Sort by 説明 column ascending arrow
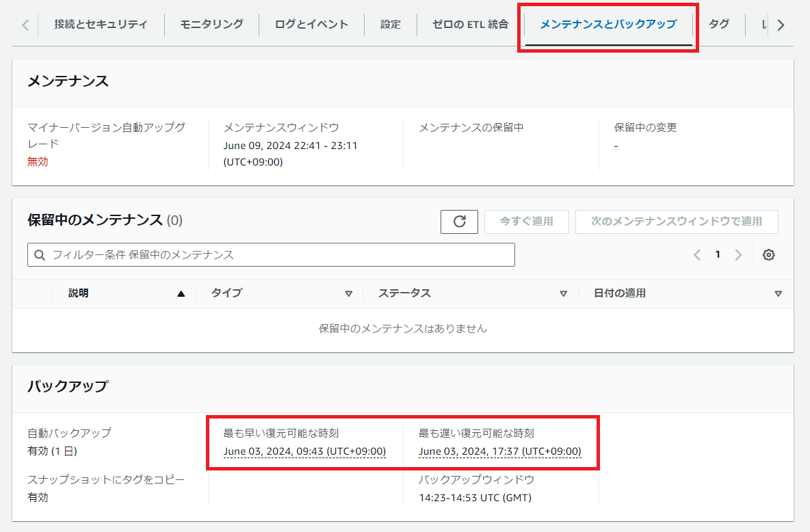This screenshot has height=532, width=810. click(x=181, y=293)
